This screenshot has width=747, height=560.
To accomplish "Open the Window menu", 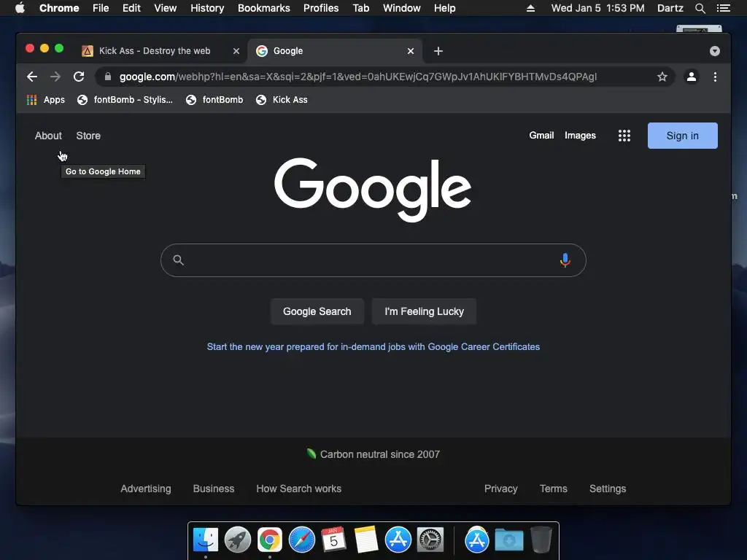I will (402, 8).
